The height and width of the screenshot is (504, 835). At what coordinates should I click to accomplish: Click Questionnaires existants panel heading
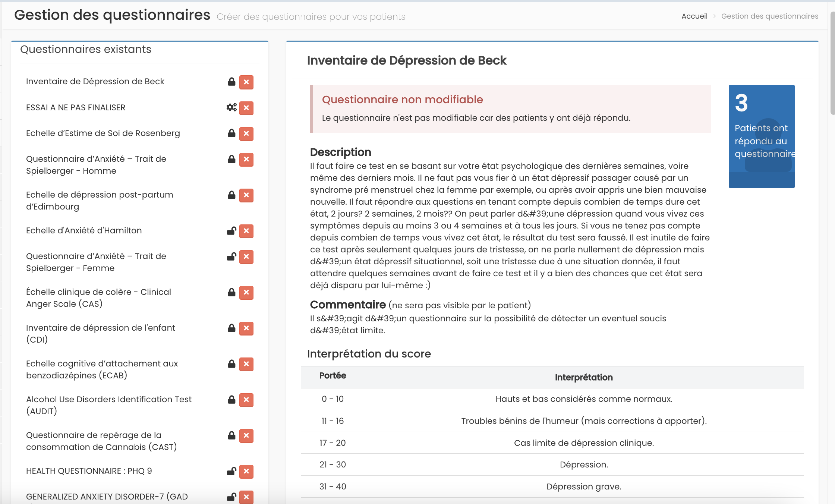coord(86,49)
